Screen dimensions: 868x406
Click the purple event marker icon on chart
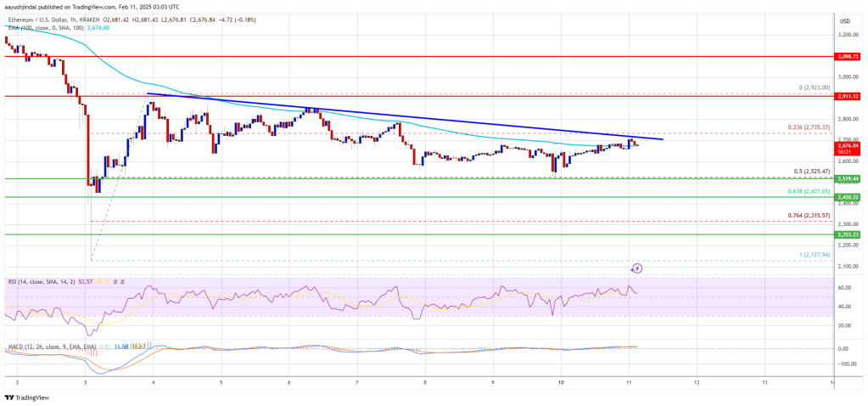pyautogui.click(x=637, y=268)
